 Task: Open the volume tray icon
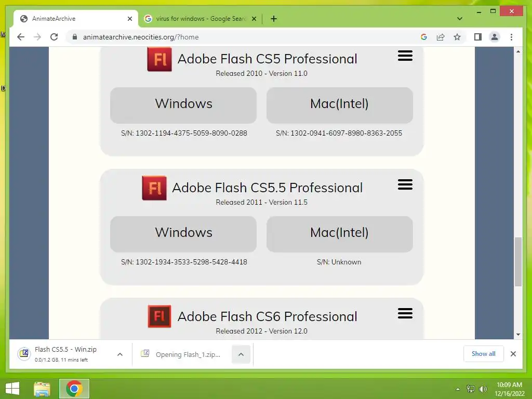pyautogui.click(x=483, y=389)
